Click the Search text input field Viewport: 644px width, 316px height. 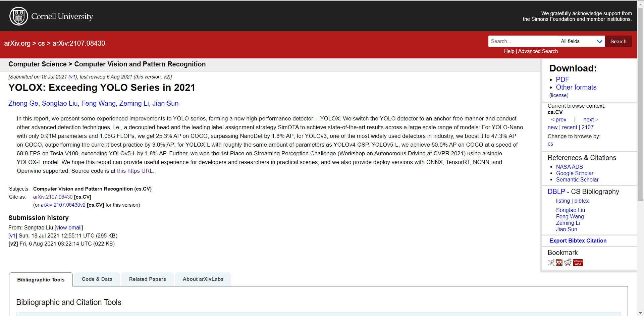(x=523, y=41)
